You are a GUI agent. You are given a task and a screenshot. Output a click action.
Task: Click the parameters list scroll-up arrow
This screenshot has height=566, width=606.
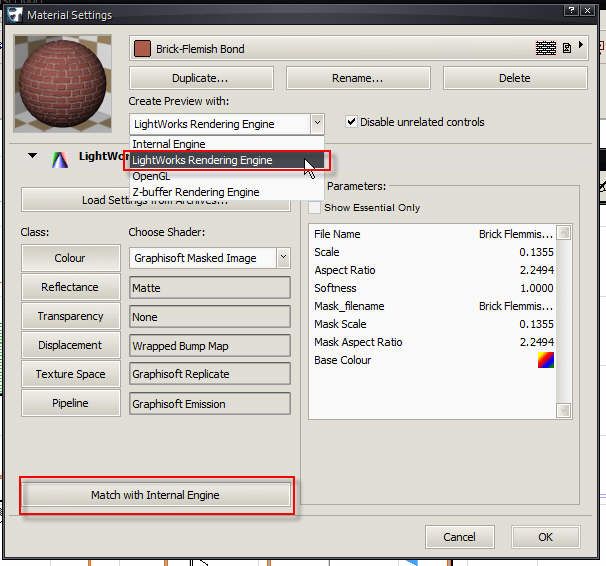[564, 233]
